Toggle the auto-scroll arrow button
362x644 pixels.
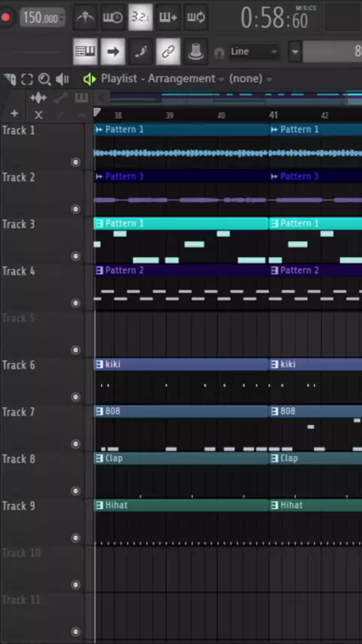tap(113, 51)
